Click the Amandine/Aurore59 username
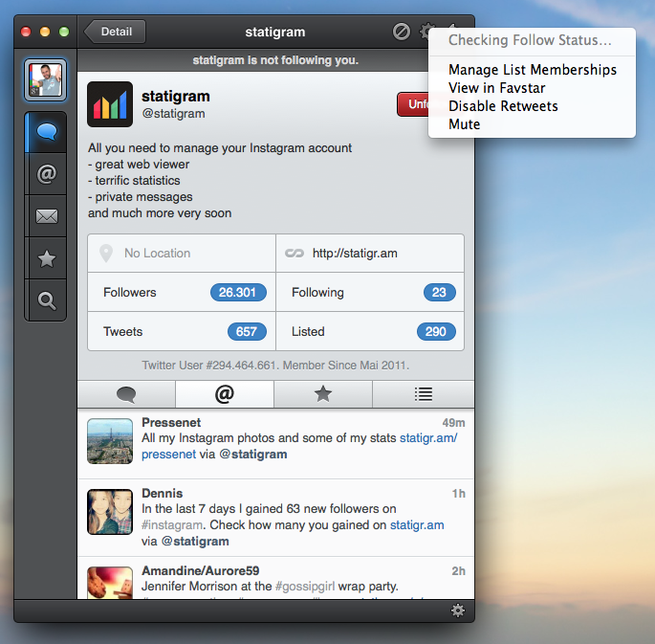 pyautogui.click(x=201, y=570)
